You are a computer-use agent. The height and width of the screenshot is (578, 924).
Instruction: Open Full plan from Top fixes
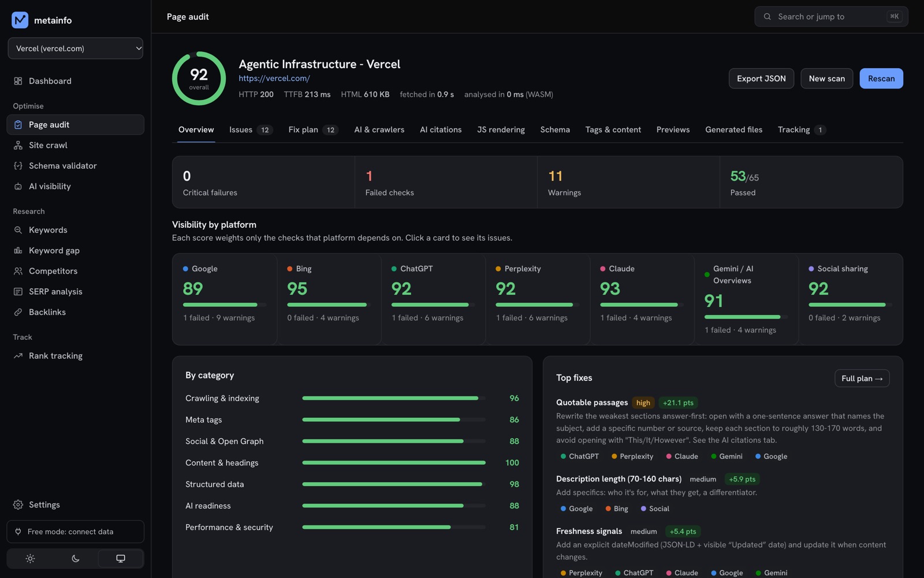[862, 379]
